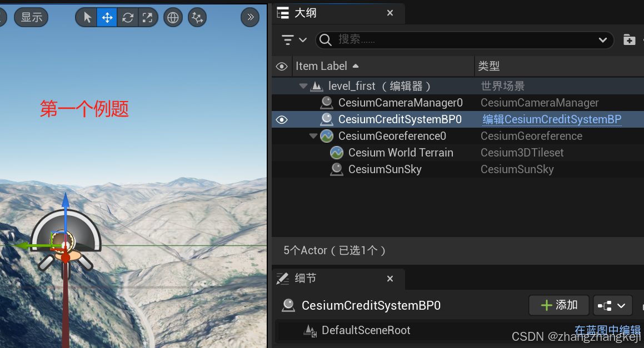Screen dimensions: 644x348
Task: Close the 大纲 outliner tab
Action: [x=390, y=13]
